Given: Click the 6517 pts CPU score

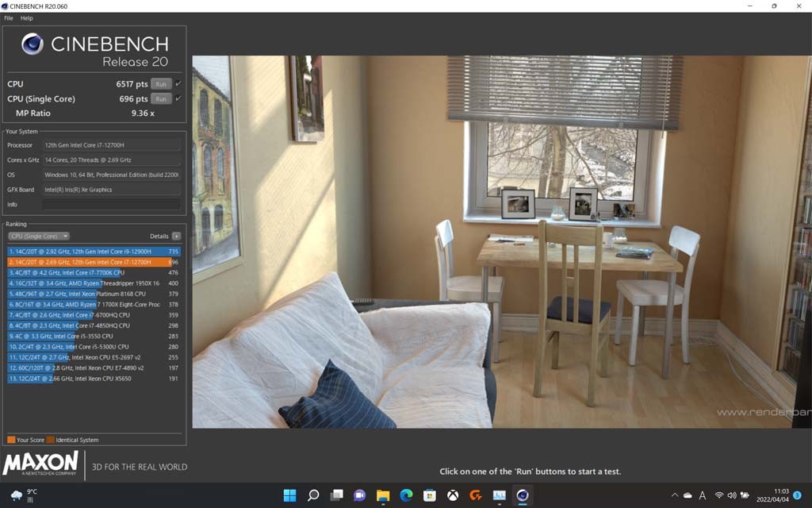Looking at the screenshot, I should point(132,84).
